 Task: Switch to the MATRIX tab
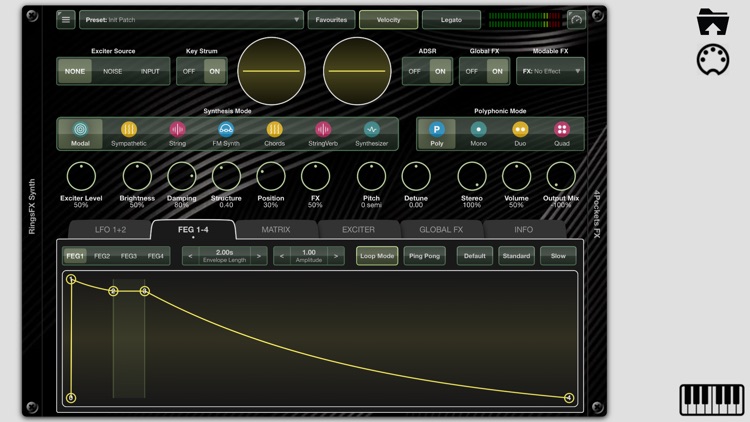tap(276, 230)
